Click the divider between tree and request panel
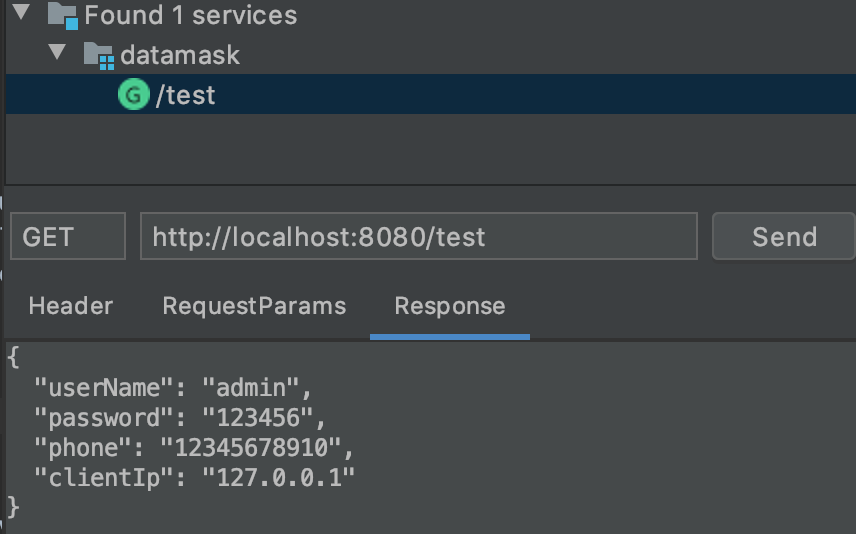856x534 pixels. click(x=428, y=185)
